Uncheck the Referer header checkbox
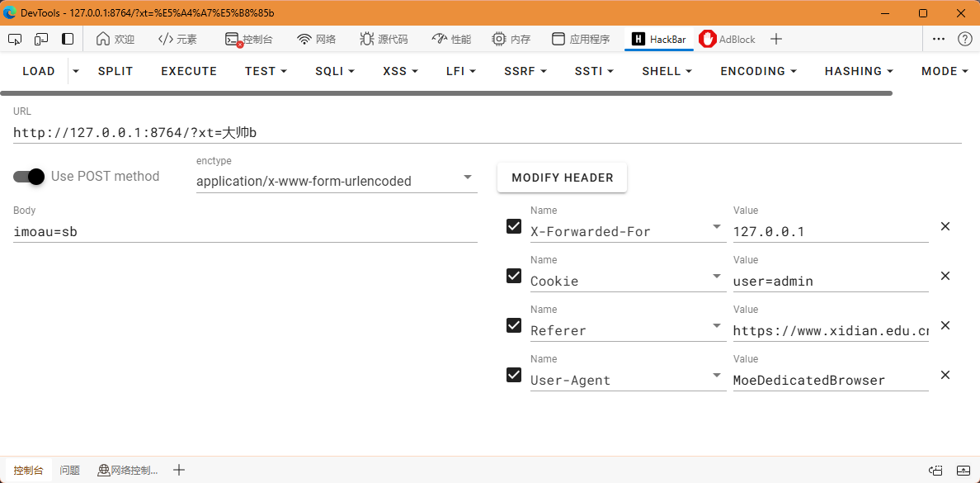The height and width of the screenshot is (483, 980). tap(514, 325)
